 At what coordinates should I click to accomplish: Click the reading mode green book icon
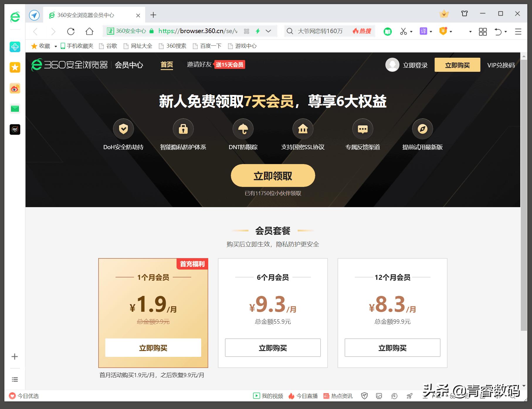[x=387, y=31]
